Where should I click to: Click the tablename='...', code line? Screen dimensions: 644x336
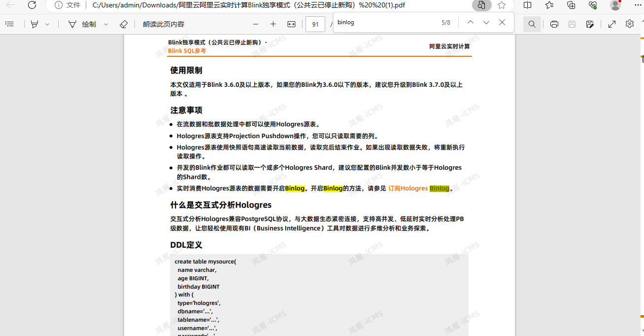point(199,320)
